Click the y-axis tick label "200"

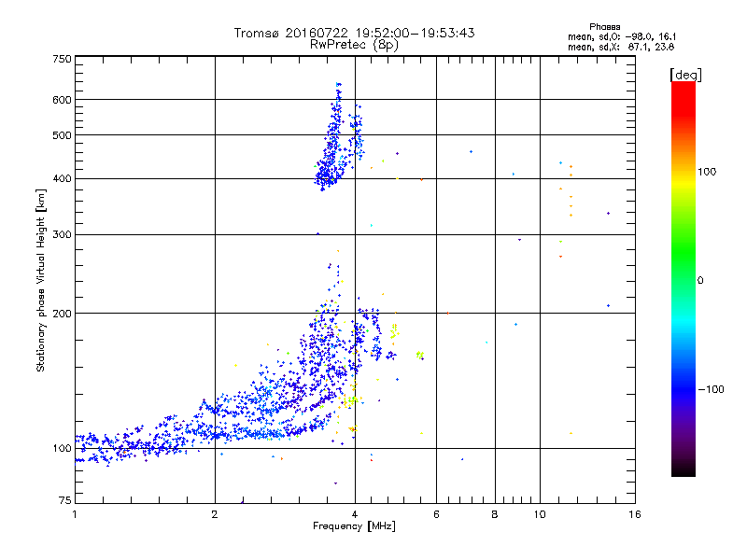click(x=63, y=314)
